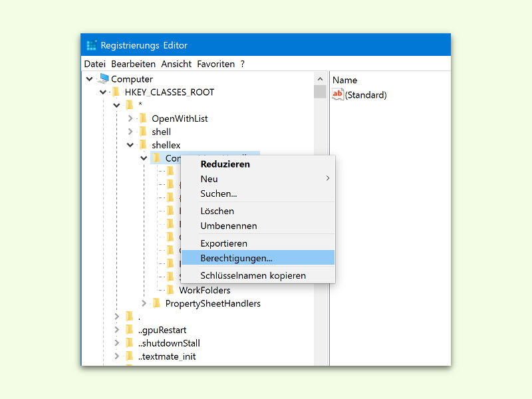Click the WorkFolders folder icon

[170, 290]
